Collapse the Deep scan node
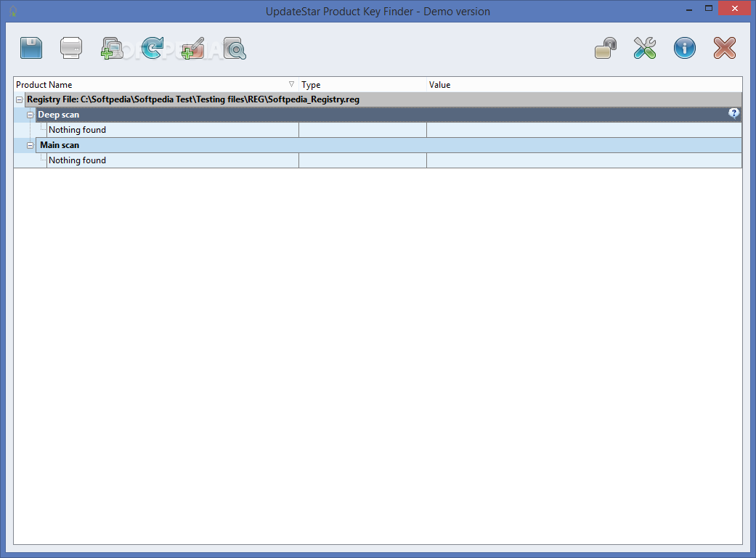Screen dimensions: 756x558 pyautogui.click(x=30, y=115)
